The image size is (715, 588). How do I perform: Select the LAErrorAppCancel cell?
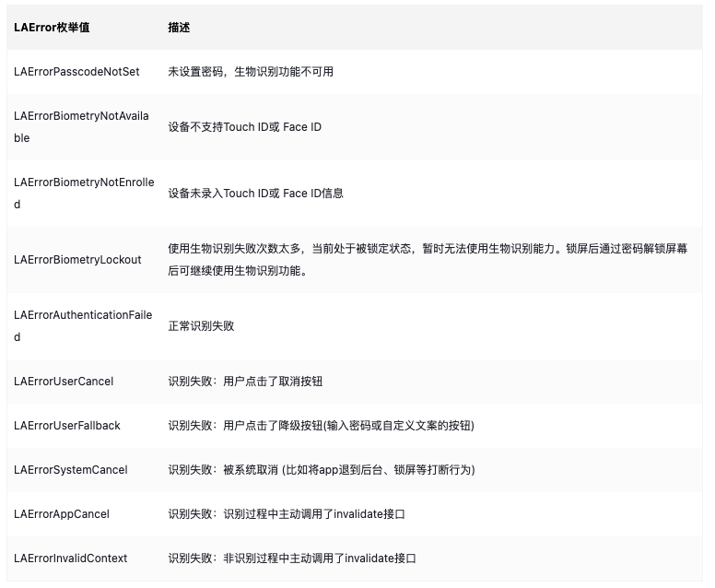[x=62, y=514]
